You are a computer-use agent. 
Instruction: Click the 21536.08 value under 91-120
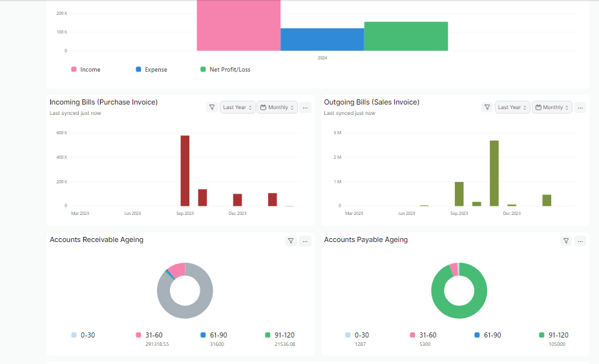pos(285,344)
